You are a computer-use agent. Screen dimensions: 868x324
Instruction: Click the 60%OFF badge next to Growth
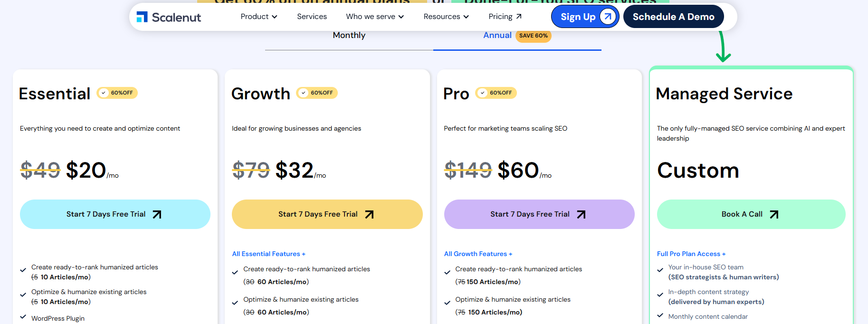[317, 93]
